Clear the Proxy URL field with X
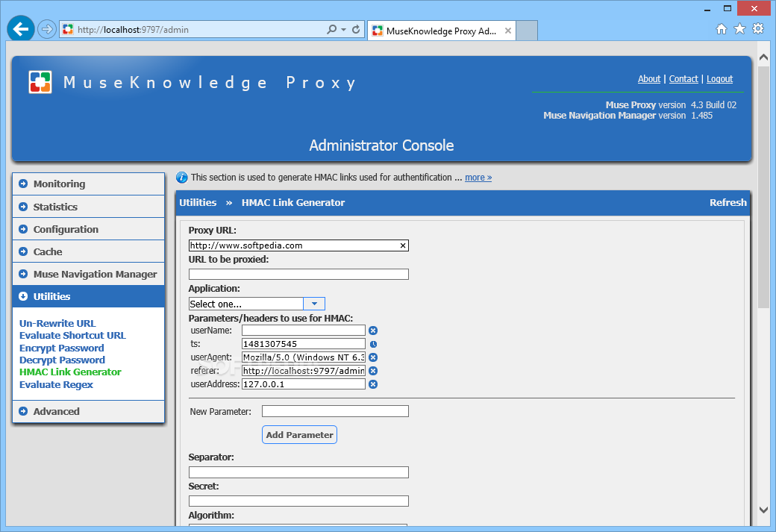Viewport: 776px width, 532px height. point(403,245)
